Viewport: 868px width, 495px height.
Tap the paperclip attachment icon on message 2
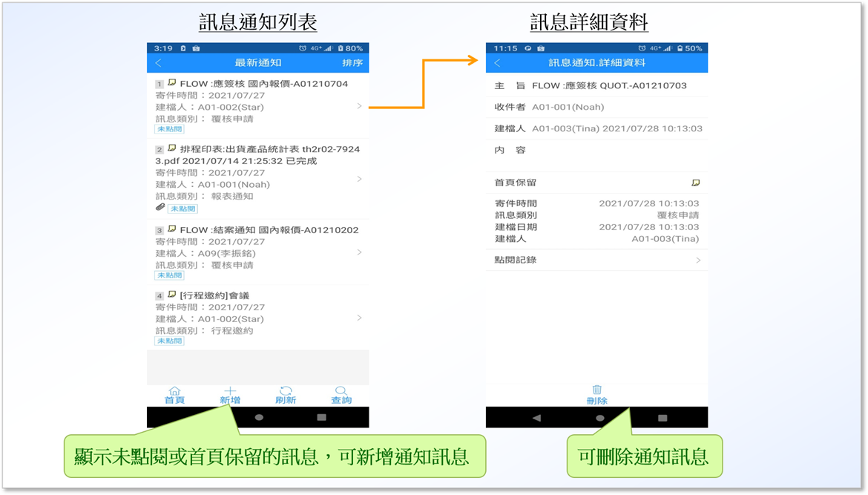pos(160,208)
